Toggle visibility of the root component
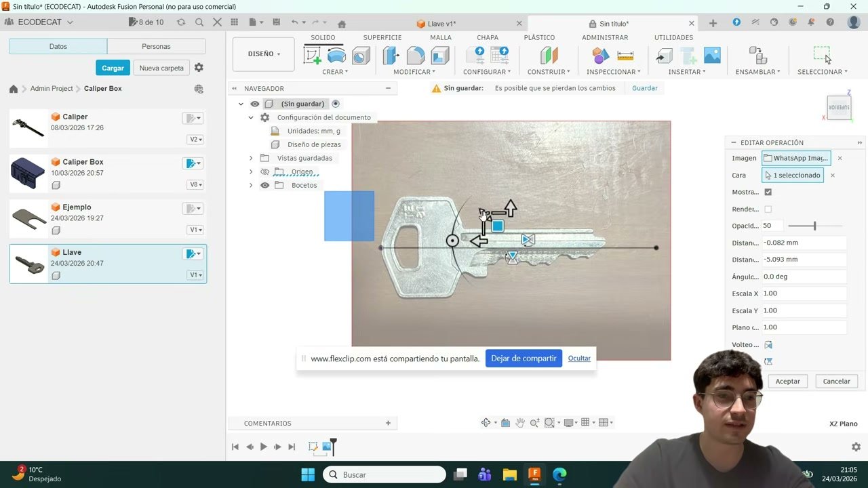This screenshot has height=488, width=868. (x=255, y=104)
